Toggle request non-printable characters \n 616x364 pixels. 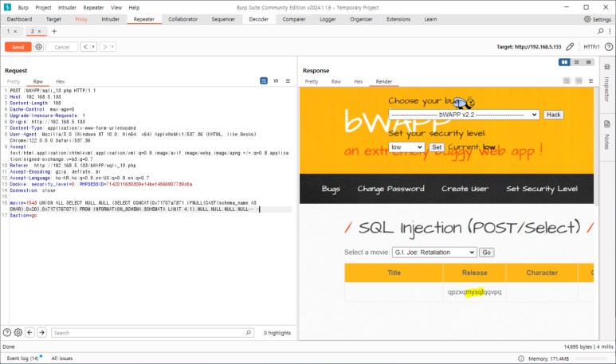click(x=276, y=80)
